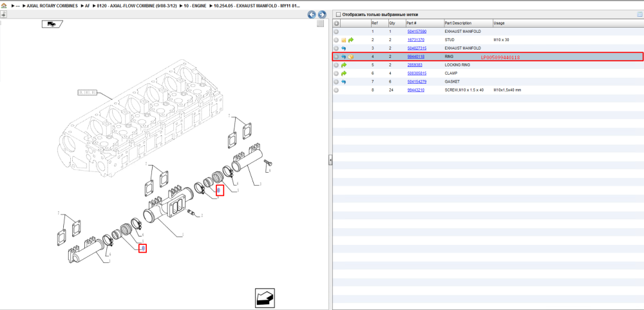This screenshot has height=310, width=644.
Task: Click the large arrow icon below the diagram
Action: click(x=265, y=298)
